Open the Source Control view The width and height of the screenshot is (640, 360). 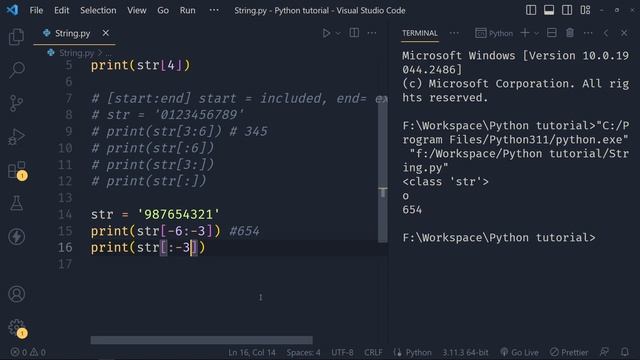16,103
